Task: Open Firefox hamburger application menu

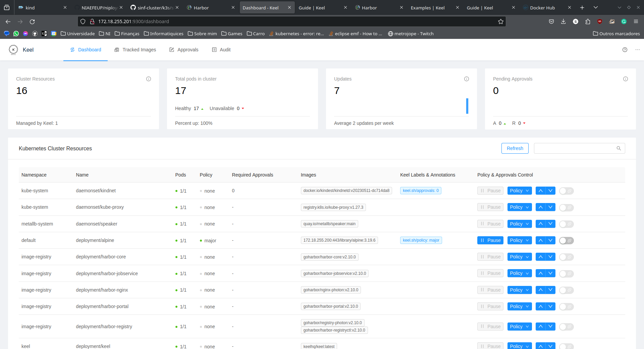Action: [x=636, y=21]
